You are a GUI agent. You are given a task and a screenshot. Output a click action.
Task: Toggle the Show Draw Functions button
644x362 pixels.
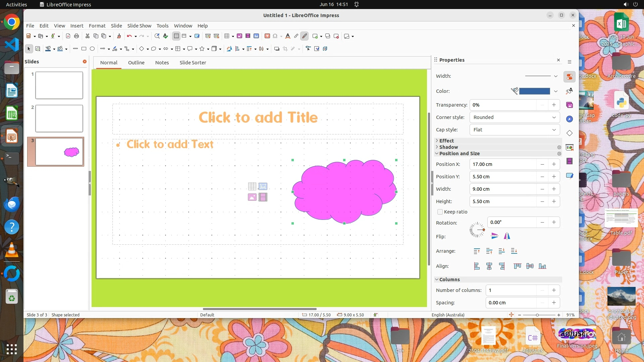coord(305,36)
